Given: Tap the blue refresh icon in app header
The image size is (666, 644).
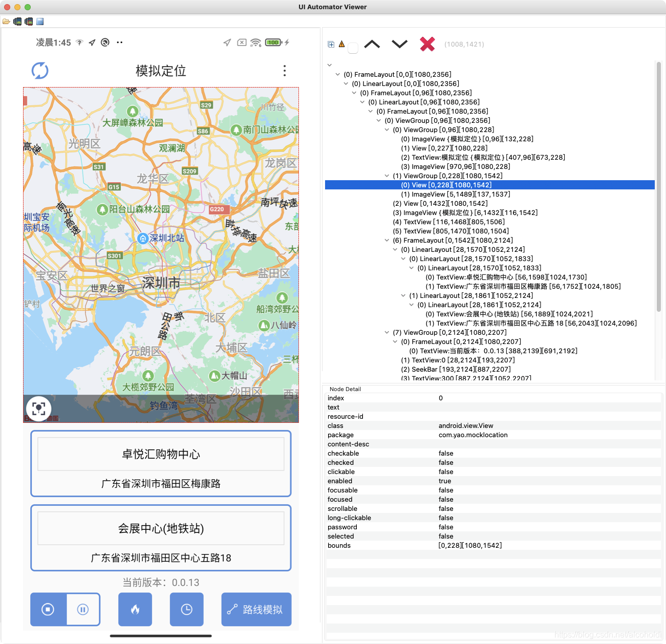Looking at the screenshot, I should pyautogui.click(x=40, y=71).
